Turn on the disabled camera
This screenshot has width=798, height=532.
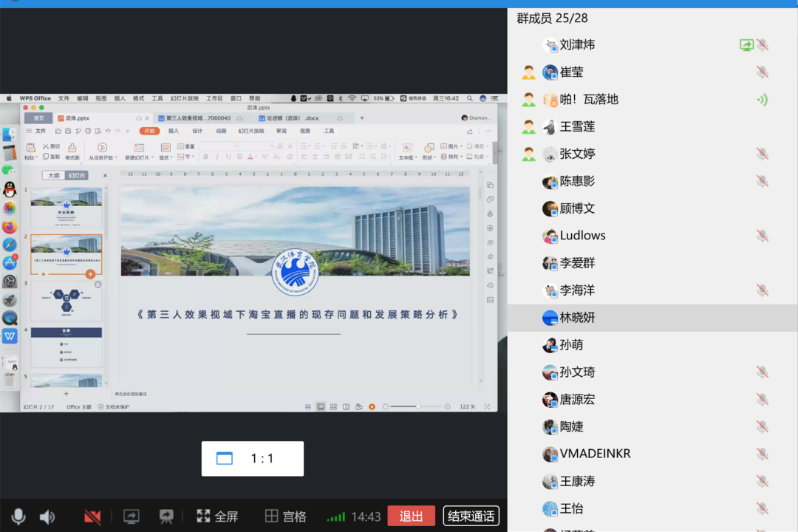(92, 516)
